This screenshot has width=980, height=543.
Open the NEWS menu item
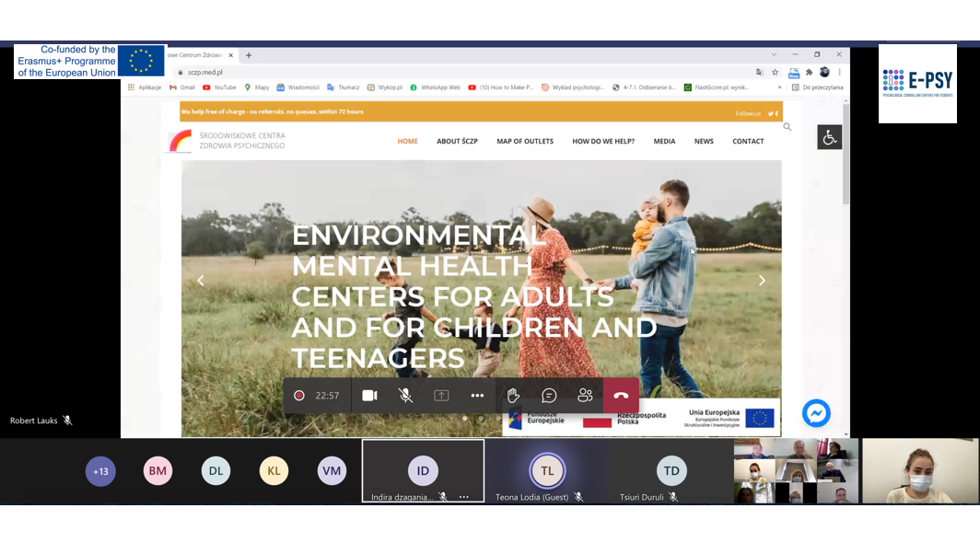[704, 141]
